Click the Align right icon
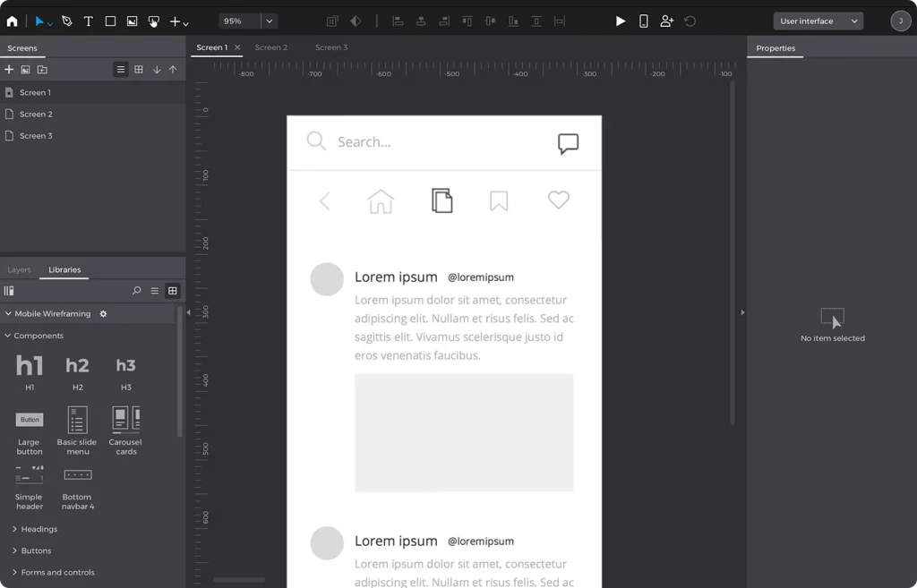The width and height of the screenshot is (917, 588). click(444, 21)
